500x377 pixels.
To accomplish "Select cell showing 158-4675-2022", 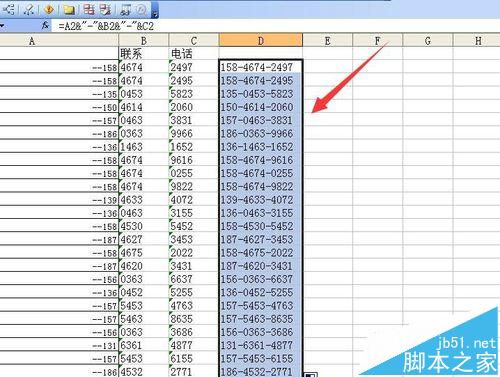I will point(261,253).
